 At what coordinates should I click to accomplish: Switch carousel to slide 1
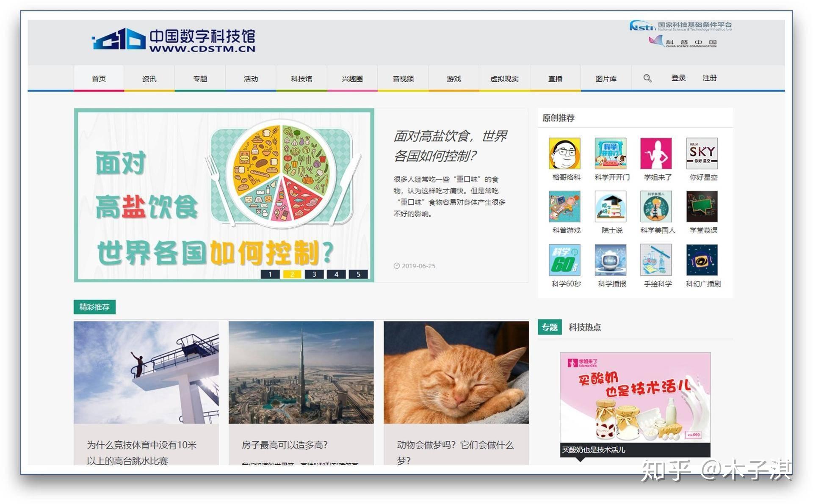pos(270,274)
